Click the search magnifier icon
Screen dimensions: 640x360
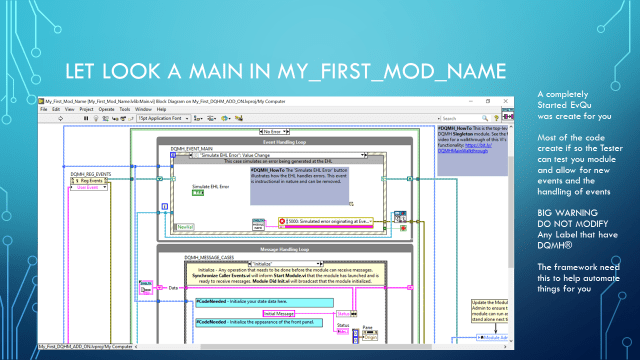click(x=485, y=118)
